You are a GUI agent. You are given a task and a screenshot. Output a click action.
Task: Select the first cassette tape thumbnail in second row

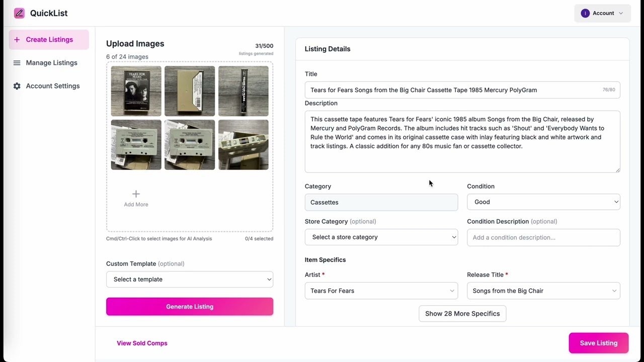(x=136, y=145)
